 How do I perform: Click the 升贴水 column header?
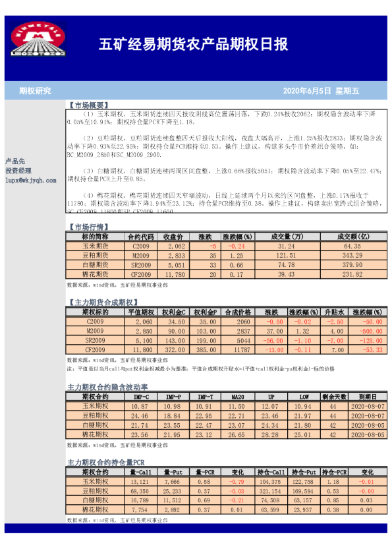(x=334, y=312)
